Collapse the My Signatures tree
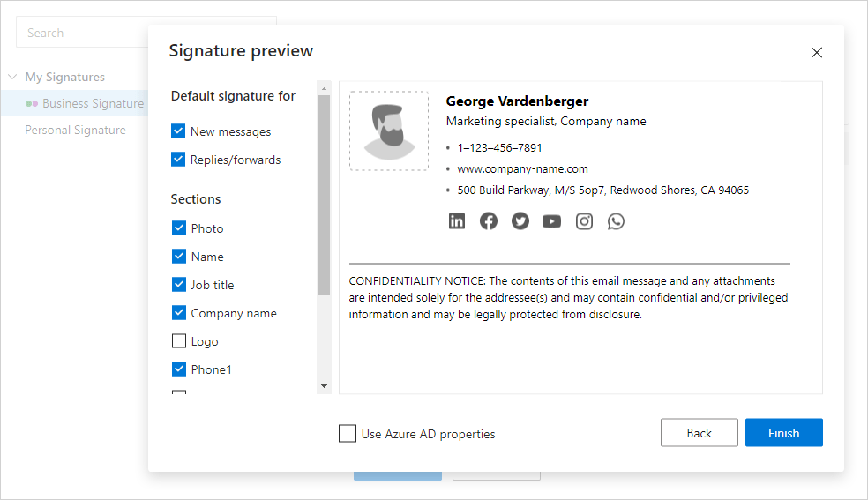This screenshot has width=868, height=500. (12, 77)
